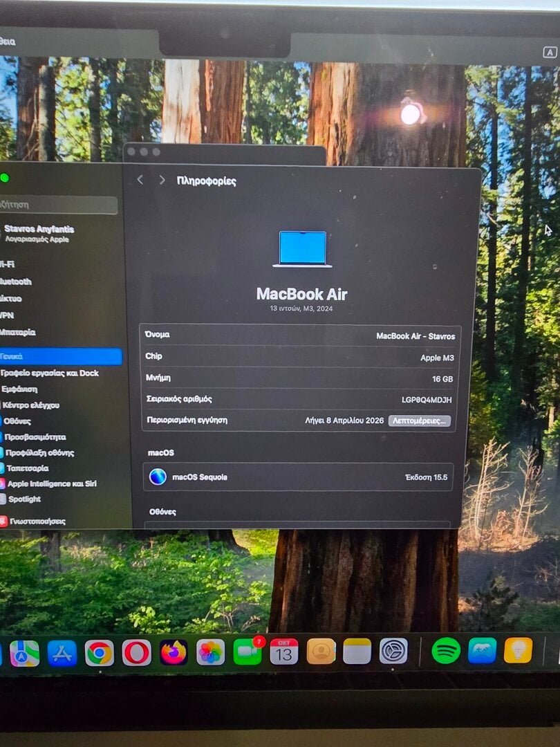Open Apple Intelligence και Siri settings
Screen dimensions: 560x747
(x=50, y=483)
